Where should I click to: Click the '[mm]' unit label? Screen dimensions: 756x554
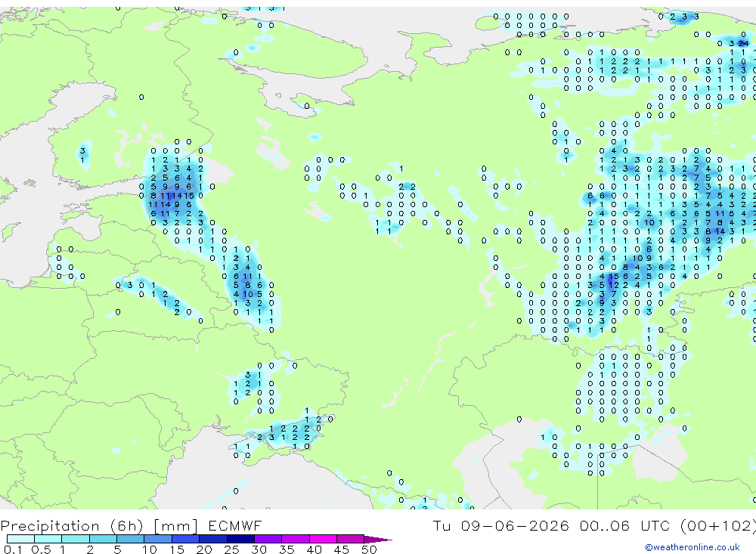tap(175, 526)
